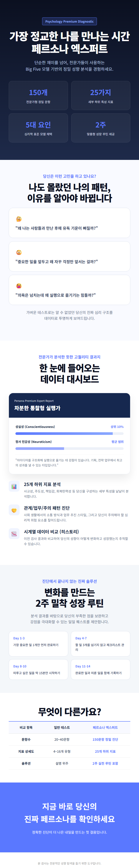Click the bar chart icon beside 25개 하위 지표 분석
Viewport: 139px width, 868px height.
click(14, 486)
